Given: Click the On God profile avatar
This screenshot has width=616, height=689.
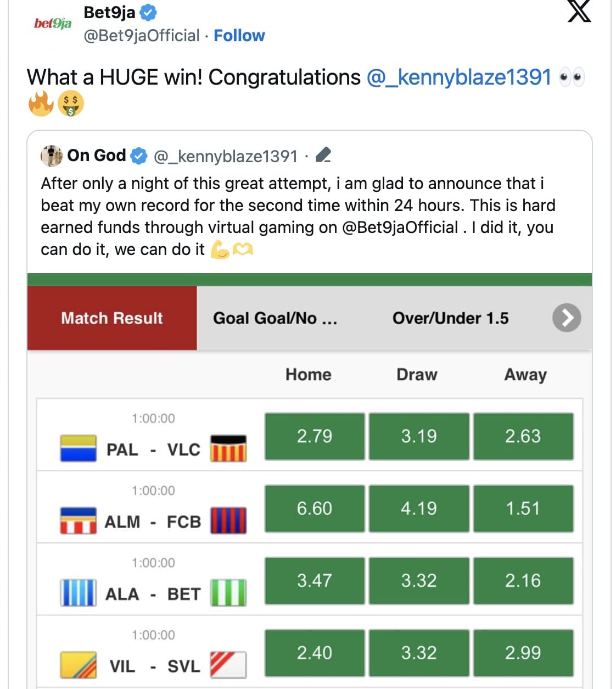Looking at the screenshot, I should (x=52, y=156).
